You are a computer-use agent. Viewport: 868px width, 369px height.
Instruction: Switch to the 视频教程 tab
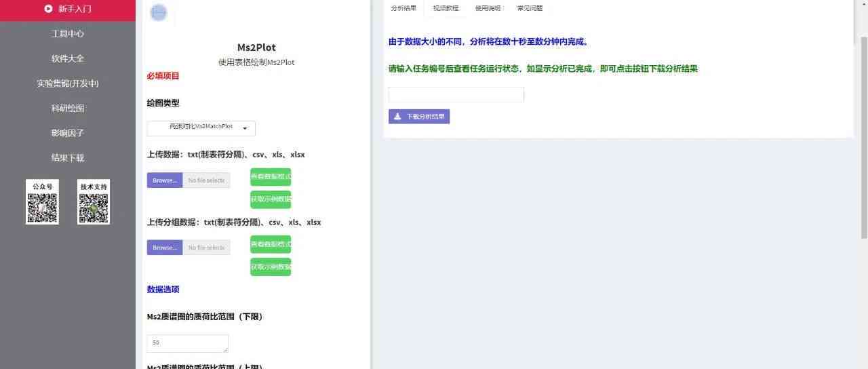coord(446,8)
